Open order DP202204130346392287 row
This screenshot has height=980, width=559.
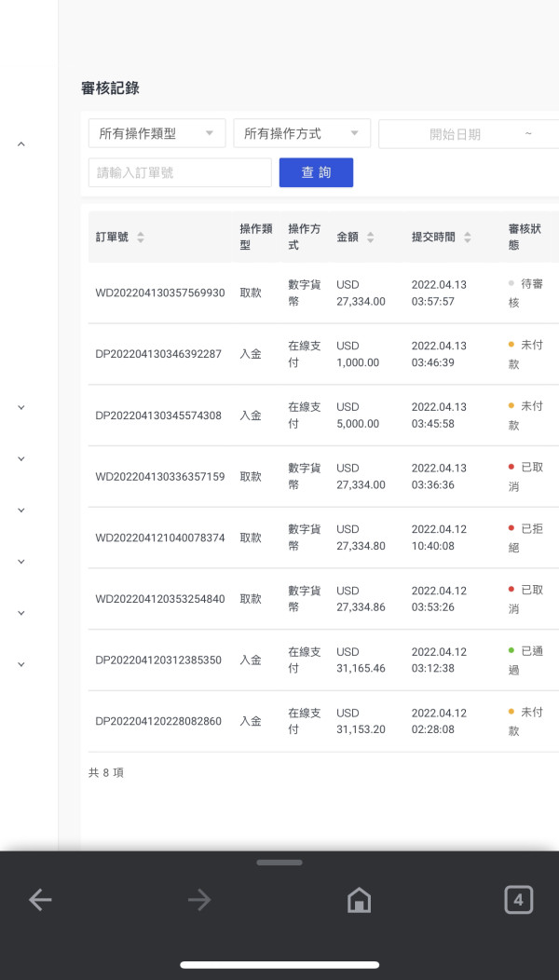[x=158, y=354]
